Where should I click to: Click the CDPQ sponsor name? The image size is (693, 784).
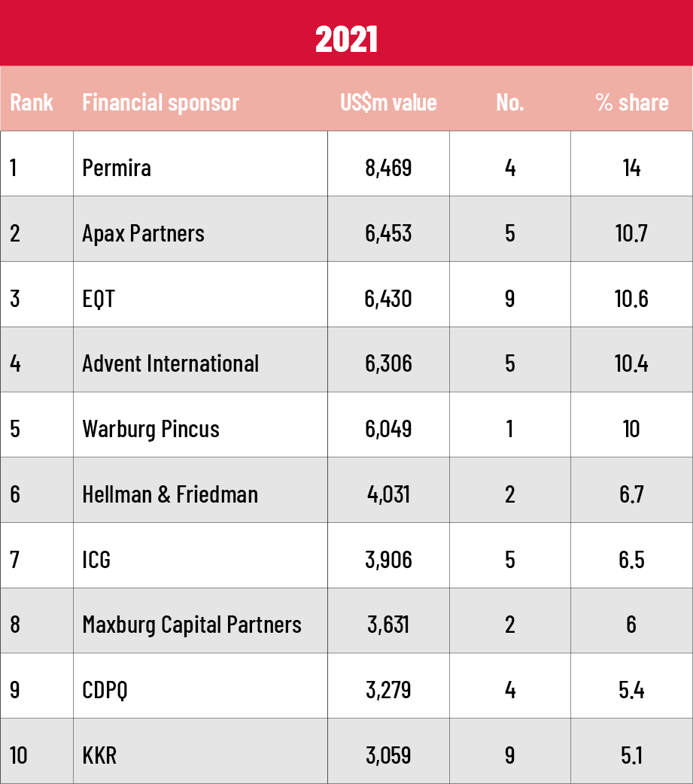(105, 690)
